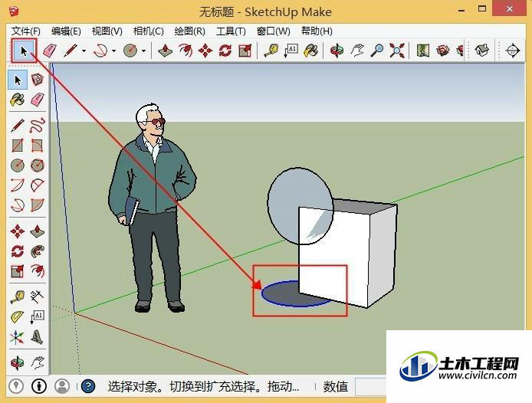Viewport: 532px width, 403px height.
Task: Select the Rectangle tool in the left palette
Action: [x=18, y=146]
